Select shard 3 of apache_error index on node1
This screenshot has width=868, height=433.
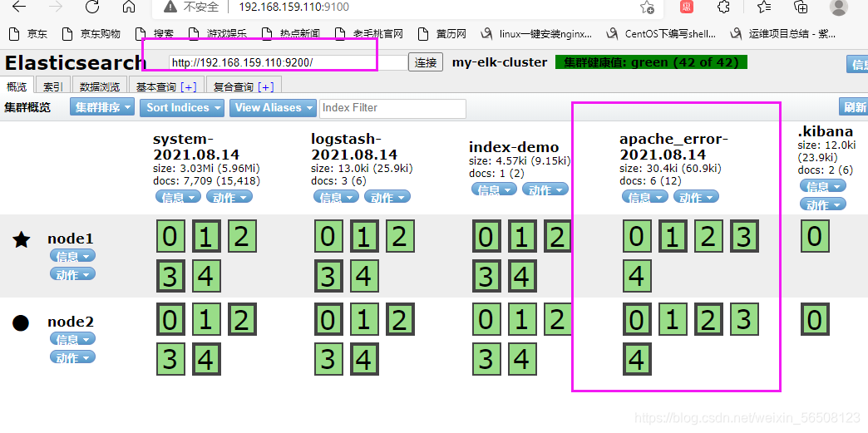pyautogui.click(x=744, y=236)
